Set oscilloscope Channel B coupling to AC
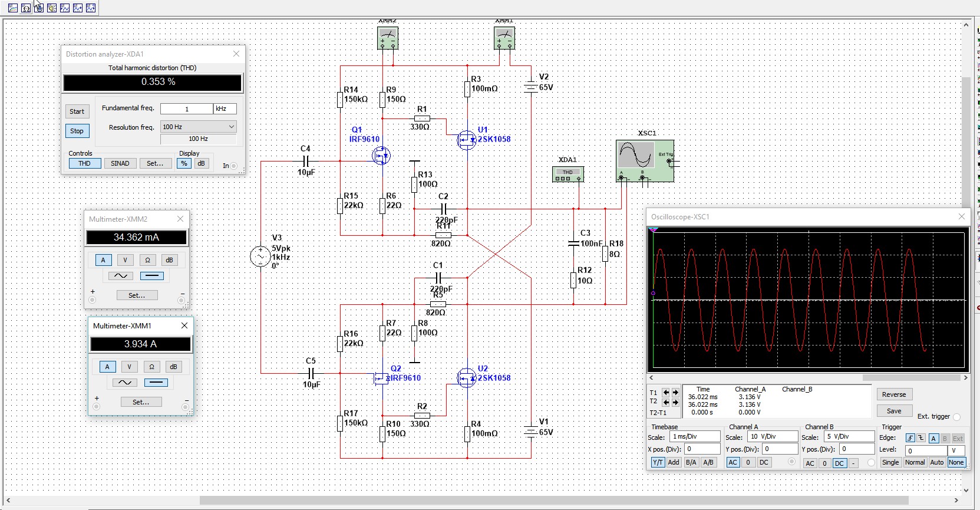The height and width of the screenshot is (510, 980). 810,463
